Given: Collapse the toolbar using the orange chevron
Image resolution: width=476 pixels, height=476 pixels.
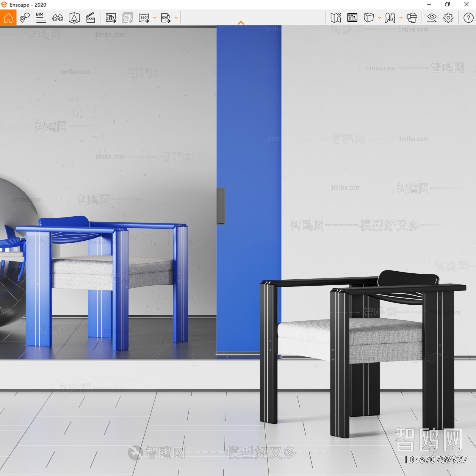Looking at the screenshot, I should (241, 23).
